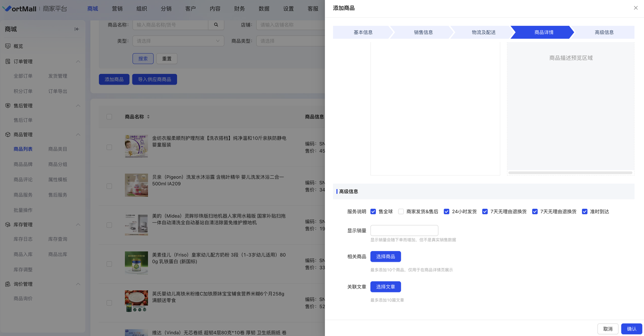Enable the 商家发货&售后 checkbox
644x336 pixels.
click(x=401, y=212)
